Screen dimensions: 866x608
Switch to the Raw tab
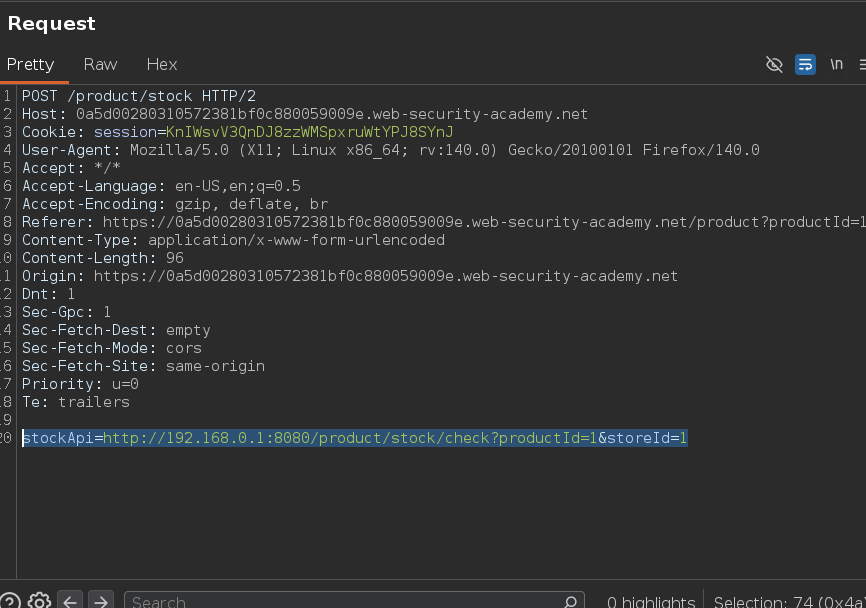(101, 65)
